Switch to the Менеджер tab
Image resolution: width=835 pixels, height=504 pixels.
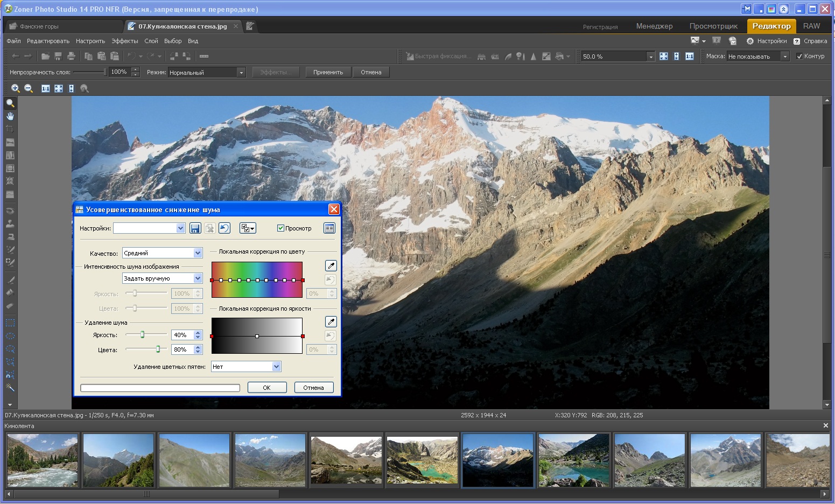pyautogui.click(x=654, y=26)
